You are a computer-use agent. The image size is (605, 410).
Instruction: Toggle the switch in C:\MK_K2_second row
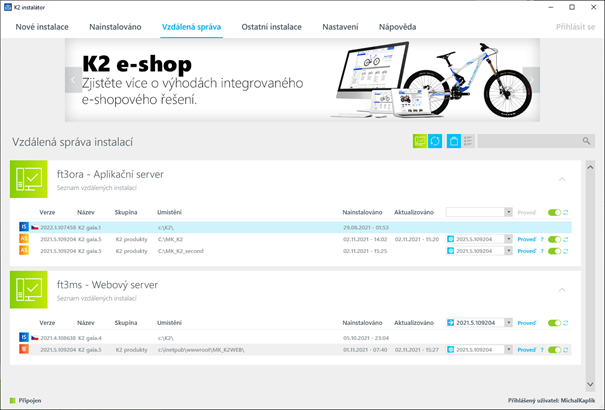(554, 251)
